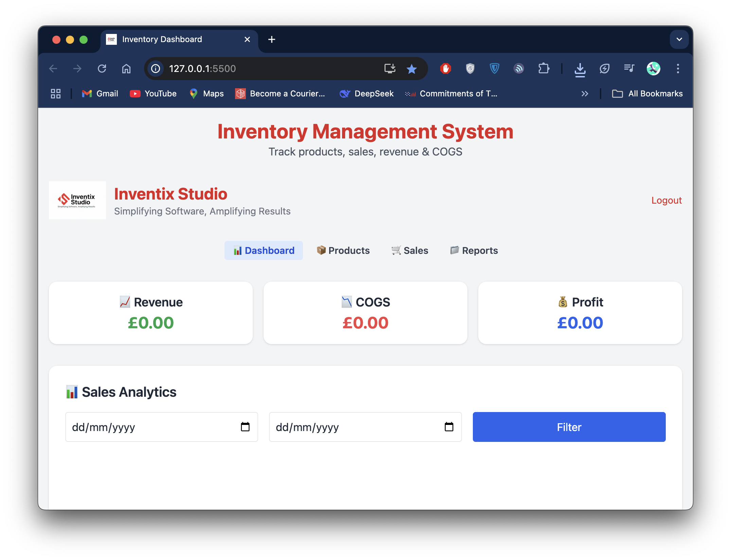Click 'Simplifying Software, Amplifying Results' tagline
This screenshot has height=560, width=731.
click(202, 211)
